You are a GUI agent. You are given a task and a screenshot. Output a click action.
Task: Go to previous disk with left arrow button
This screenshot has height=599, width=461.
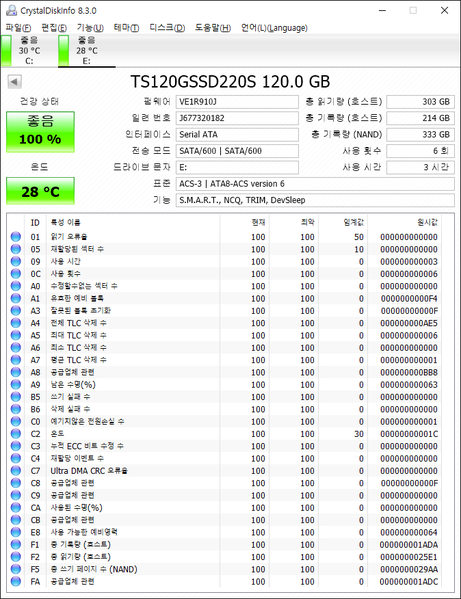[15, 81]
